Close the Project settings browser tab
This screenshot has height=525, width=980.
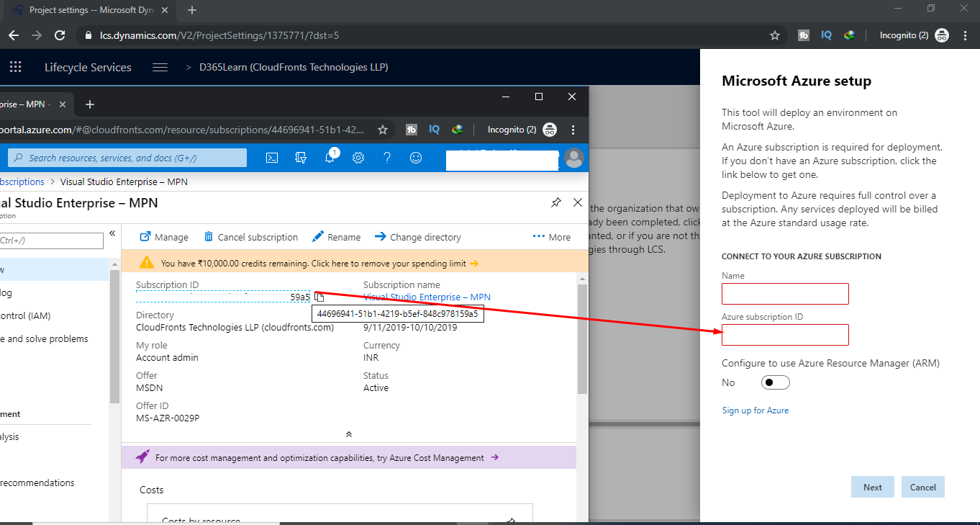[x=165, y=10]
